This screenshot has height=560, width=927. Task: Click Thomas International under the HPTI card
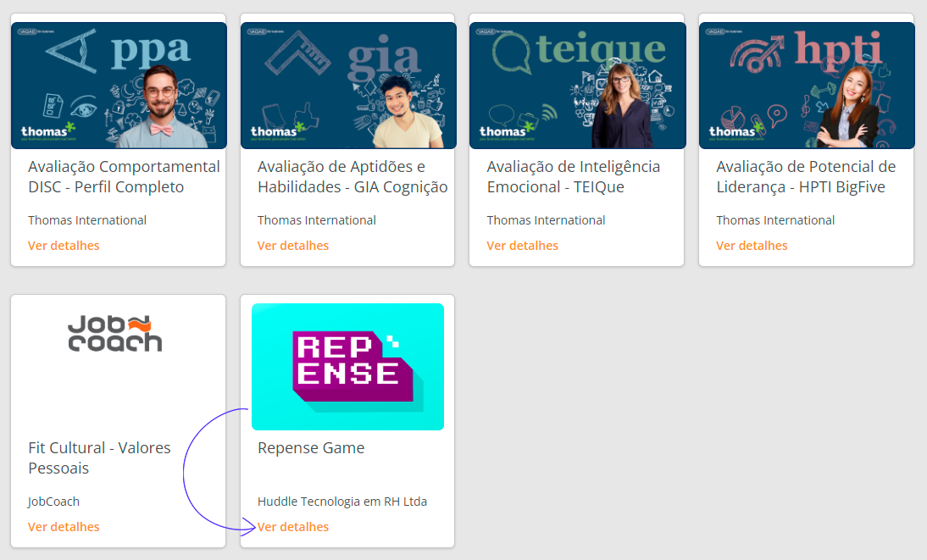(x=775, y=220)
